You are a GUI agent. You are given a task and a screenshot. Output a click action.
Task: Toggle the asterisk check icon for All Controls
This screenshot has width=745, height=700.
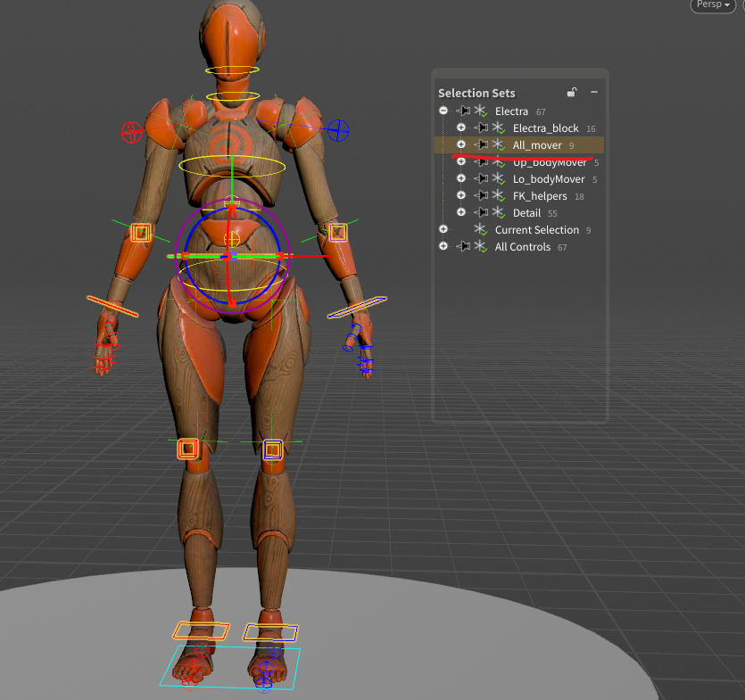pyautogui.click(x=481, y=246)
